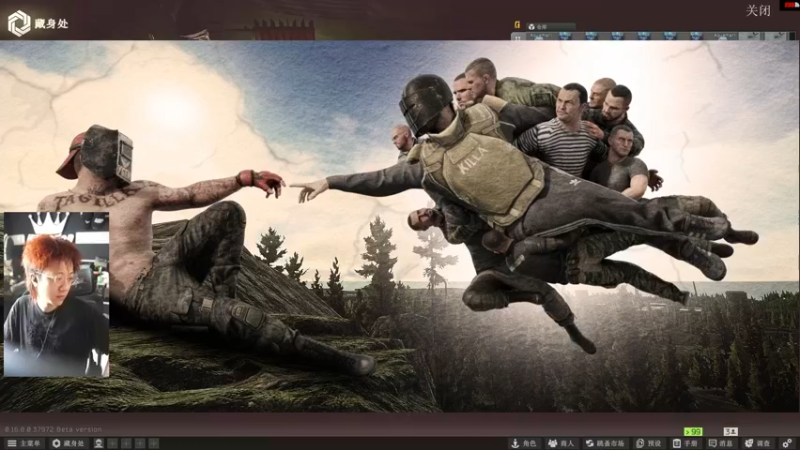Open settings gears icon in bottom bar
The image size is (800, 450).
point(787,443)
